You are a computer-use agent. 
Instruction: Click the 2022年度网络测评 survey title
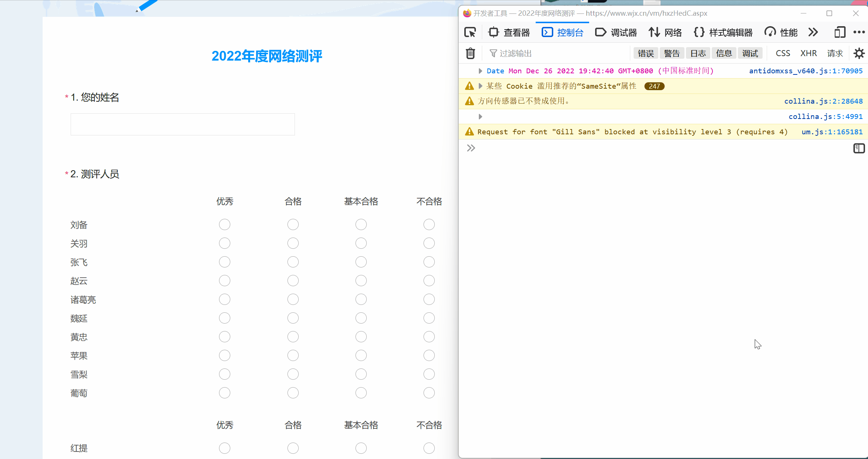[267, 56]
